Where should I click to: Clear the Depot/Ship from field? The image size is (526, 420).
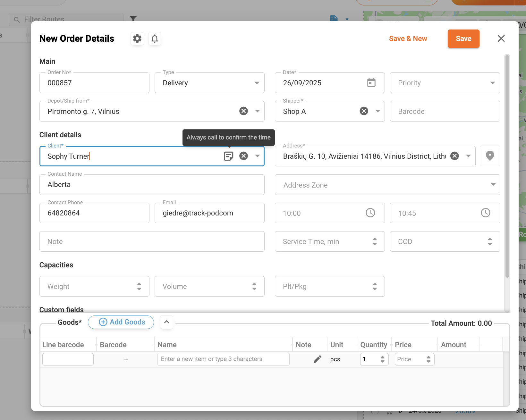(244, 111)
